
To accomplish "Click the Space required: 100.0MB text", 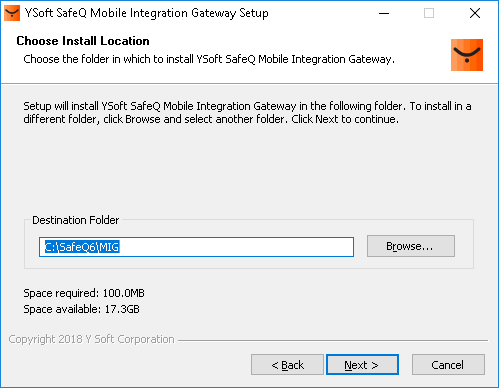I will pyautogui.click(x=84, y=293).
